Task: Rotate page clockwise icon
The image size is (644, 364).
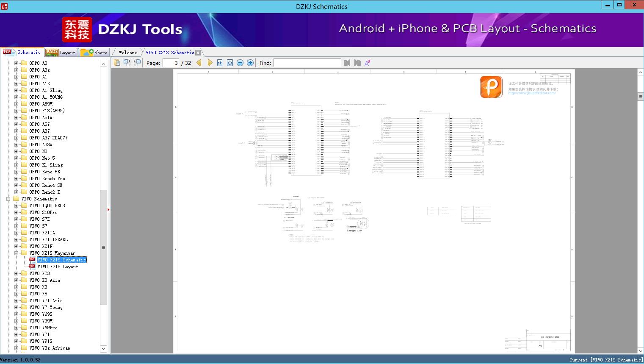Action: point(137,63)
